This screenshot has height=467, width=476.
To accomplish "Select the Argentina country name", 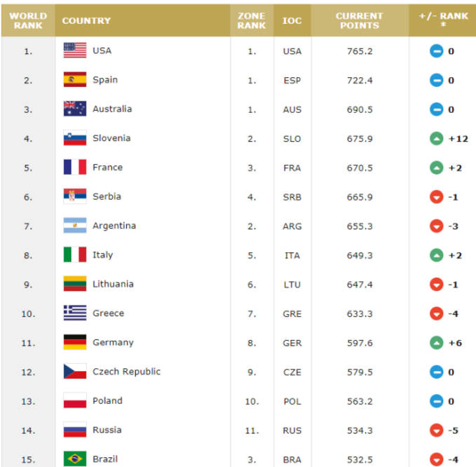I will pyautogui.click(x=114, y=226).
